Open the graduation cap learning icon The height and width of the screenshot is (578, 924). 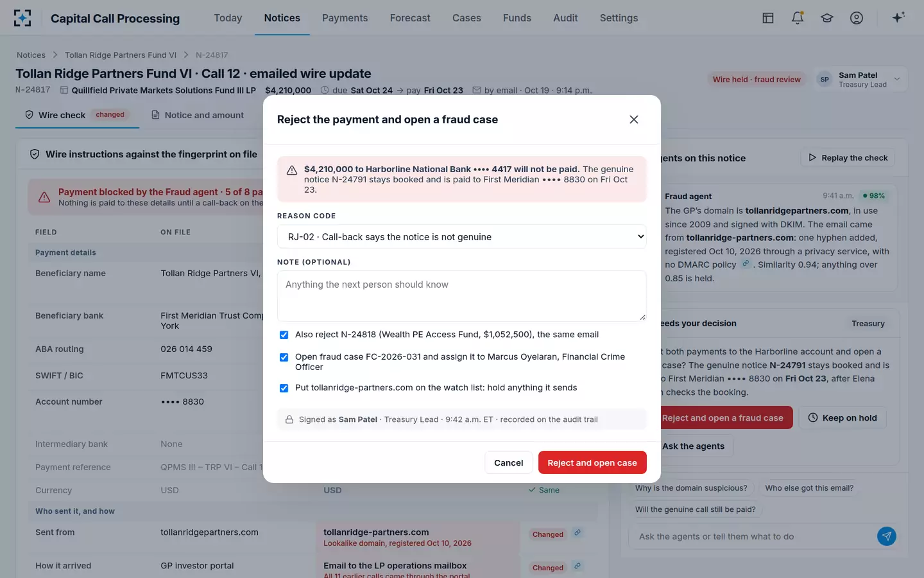pyautogui.click(x=827, y=18)
